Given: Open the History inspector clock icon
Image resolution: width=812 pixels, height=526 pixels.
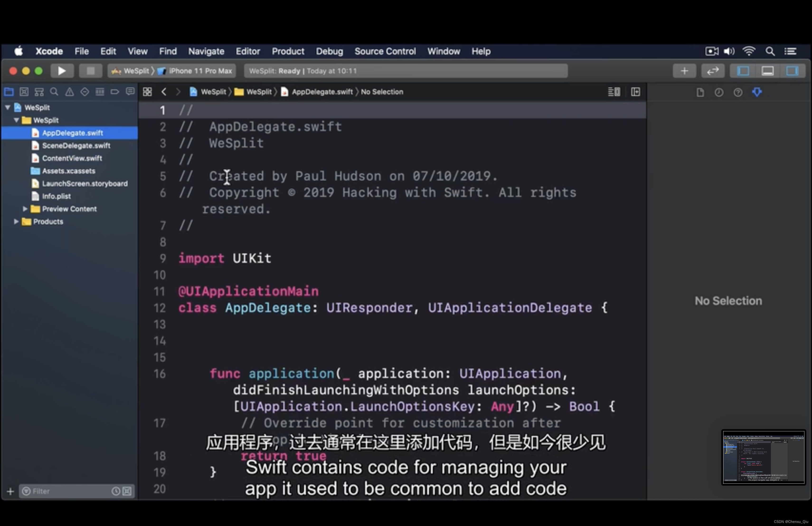Looking at the screenshot, I should (719, 92).
